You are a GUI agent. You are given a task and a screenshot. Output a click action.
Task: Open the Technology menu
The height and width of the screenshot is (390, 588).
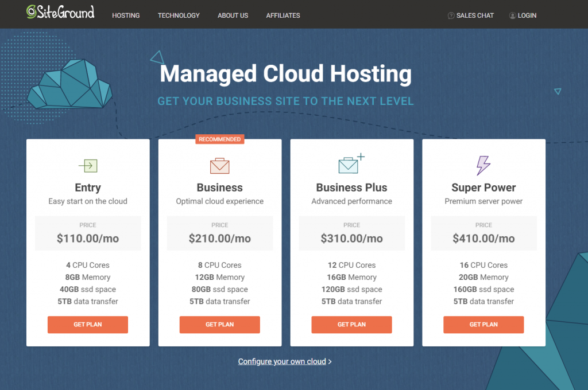tap(179, 15)
